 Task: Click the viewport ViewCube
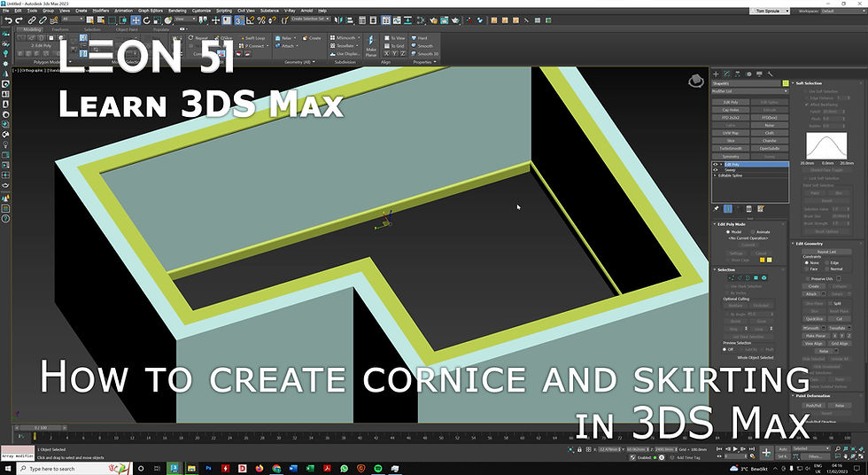pyautogui.click(x=696, y=82)
